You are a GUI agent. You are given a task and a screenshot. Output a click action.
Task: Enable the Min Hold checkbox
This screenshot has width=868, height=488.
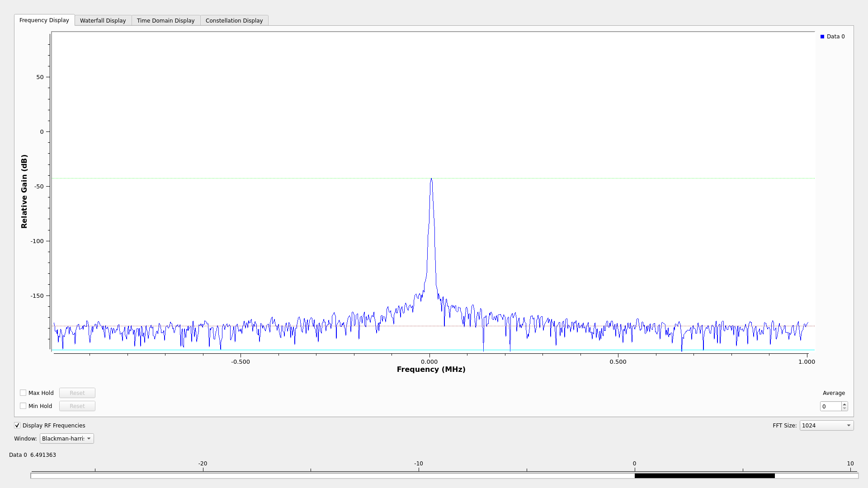(x=23, y=406)
